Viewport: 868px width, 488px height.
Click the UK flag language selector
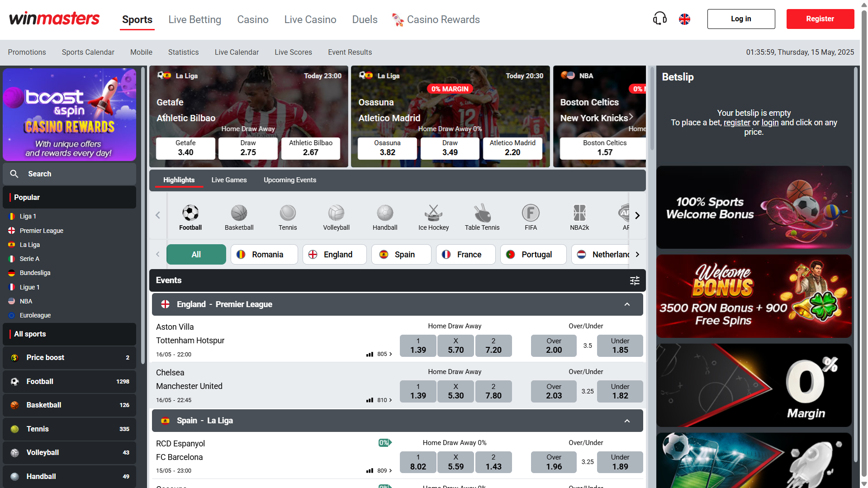pyautogui.click(x=684, y=19)
